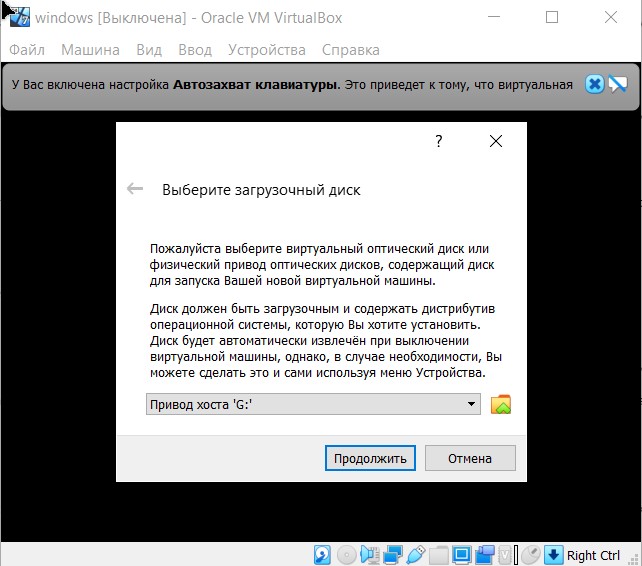
Task: Open the Устройства menu
Action: point(267,50)
